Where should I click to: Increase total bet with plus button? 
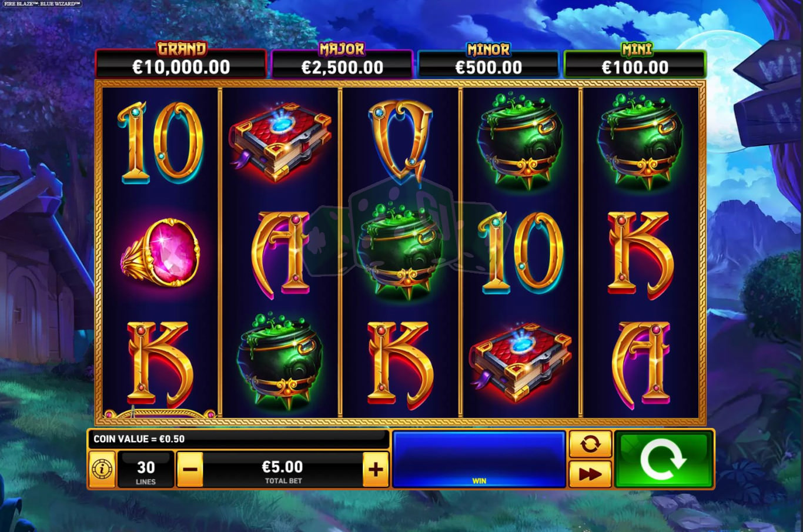click(x=376, y=469)
